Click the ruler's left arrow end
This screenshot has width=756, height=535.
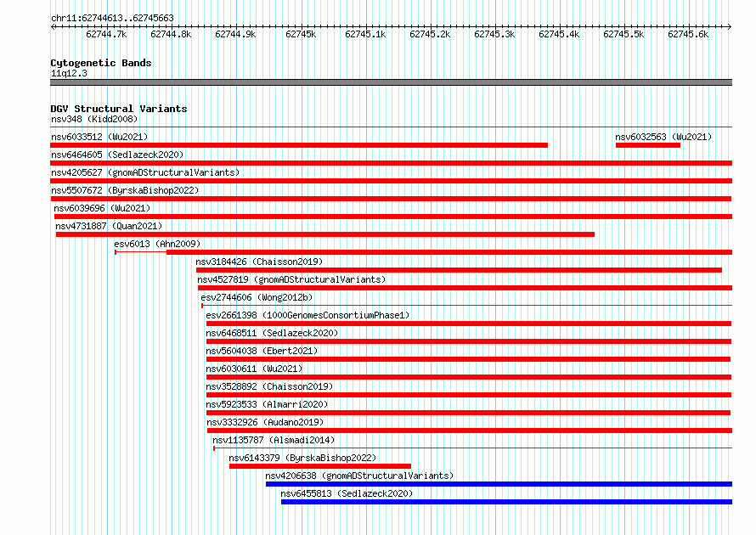(x=53, y=27)
